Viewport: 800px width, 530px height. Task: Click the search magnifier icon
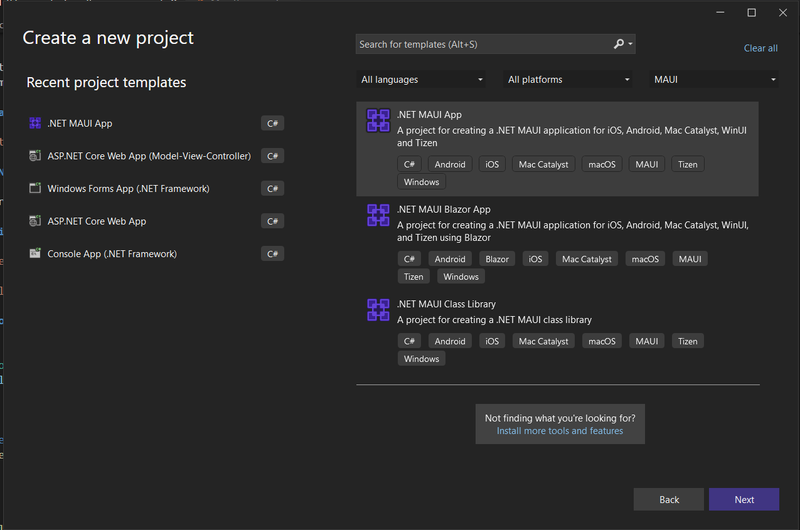(x=618, y=44)
